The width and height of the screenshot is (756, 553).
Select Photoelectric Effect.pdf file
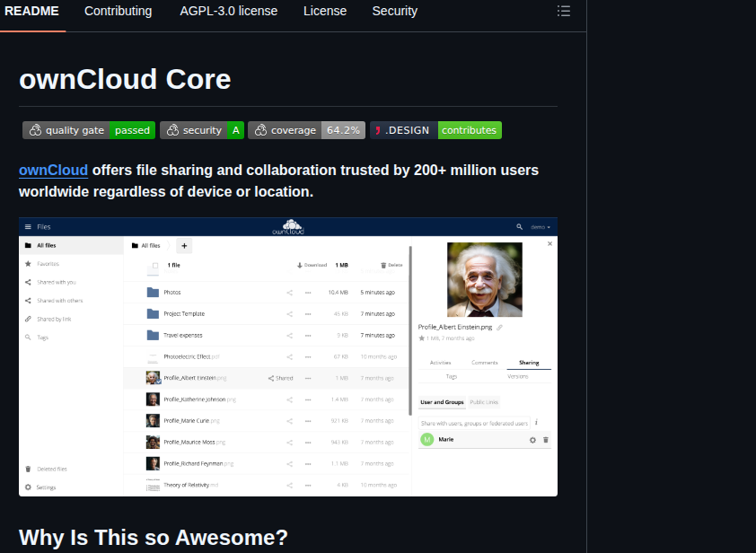click(x=191, y=356)
